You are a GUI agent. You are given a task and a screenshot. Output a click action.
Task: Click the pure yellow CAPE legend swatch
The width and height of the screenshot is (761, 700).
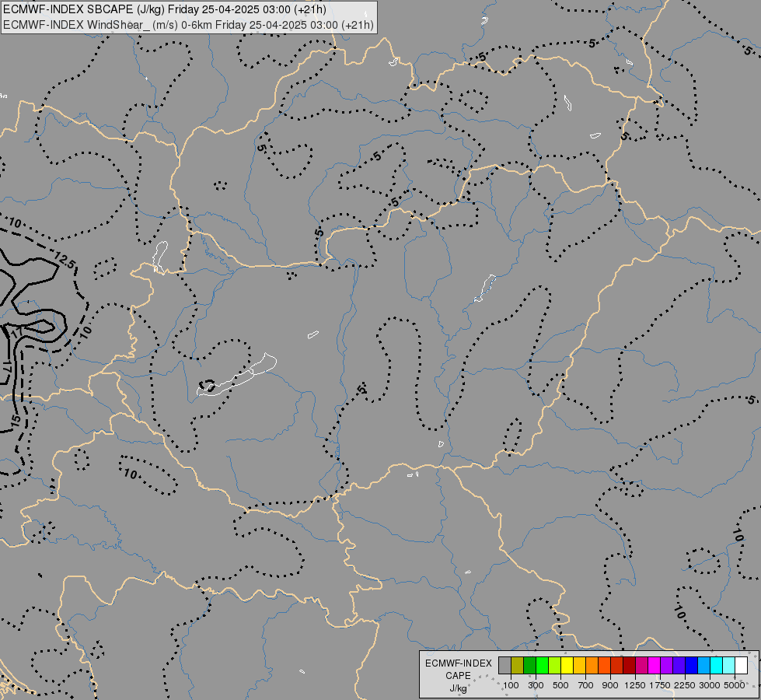[567, 665]
